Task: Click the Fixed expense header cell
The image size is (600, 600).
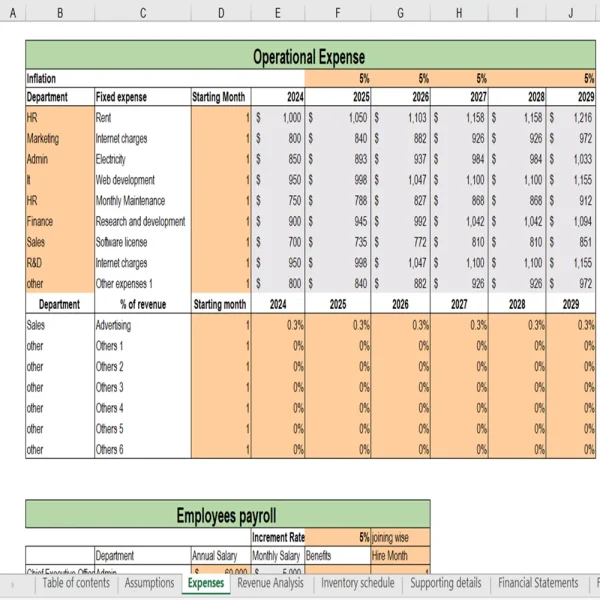Action: (143, 97)
